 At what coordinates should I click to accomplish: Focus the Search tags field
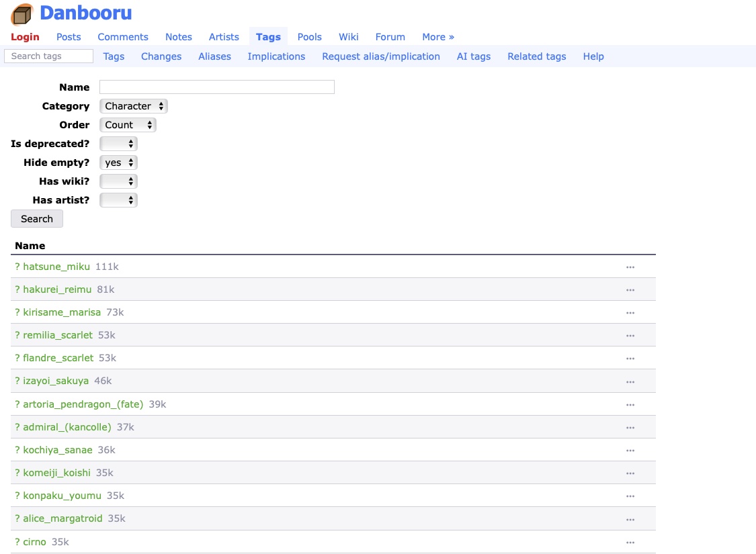click(48, 56)
